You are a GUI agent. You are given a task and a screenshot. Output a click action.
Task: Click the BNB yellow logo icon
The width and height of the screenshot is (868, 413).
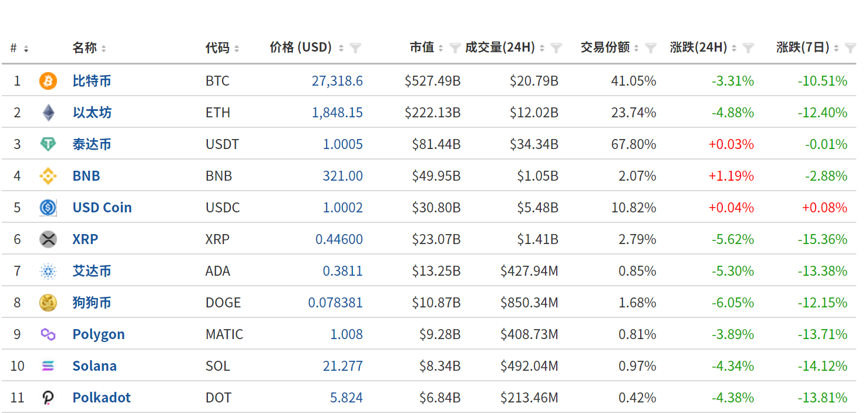click(x=48, y=176)
